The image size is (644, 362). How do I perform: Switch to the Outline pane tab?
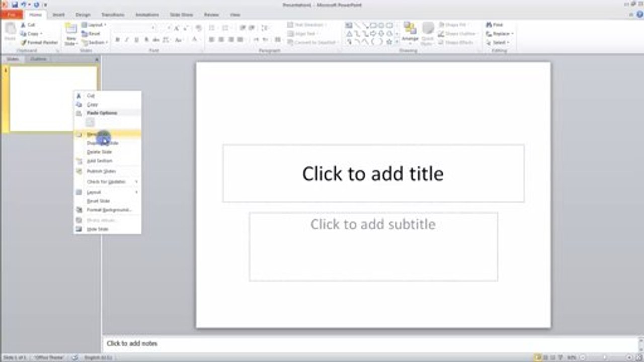pyautogui.click(x=38, y=59)
